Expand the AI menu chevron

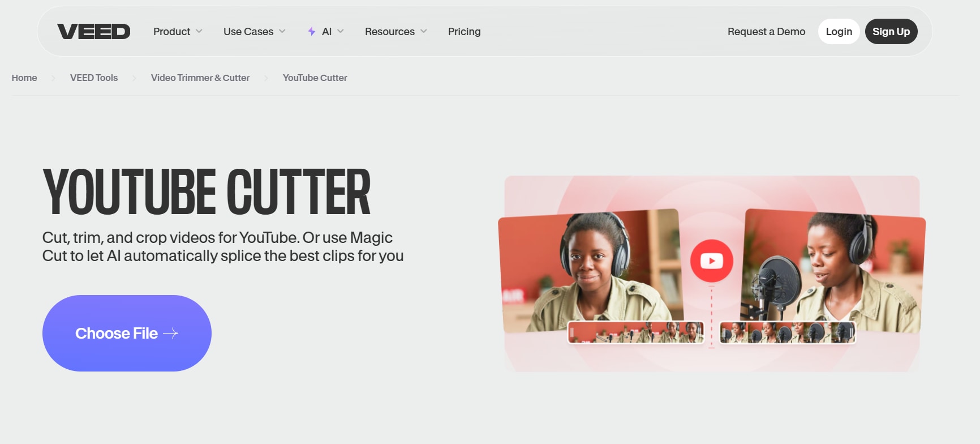coord(341,31)
